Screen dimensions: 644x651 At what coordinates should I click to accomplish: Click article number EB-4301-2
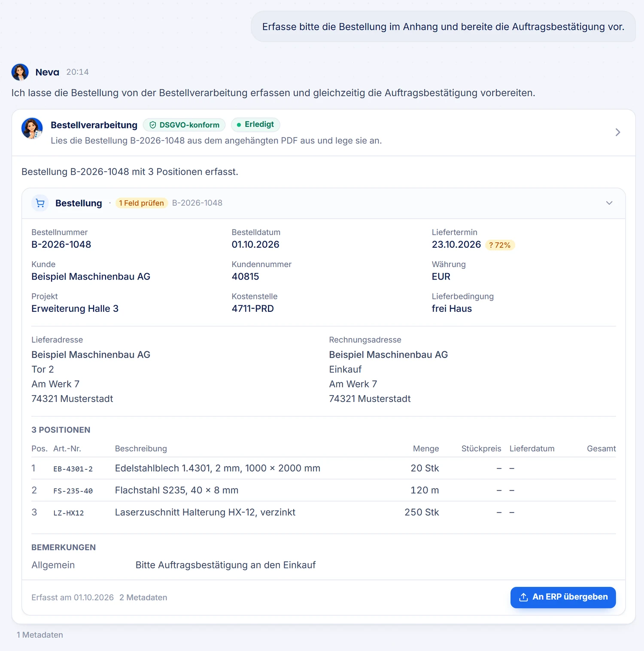click(73, 469)
